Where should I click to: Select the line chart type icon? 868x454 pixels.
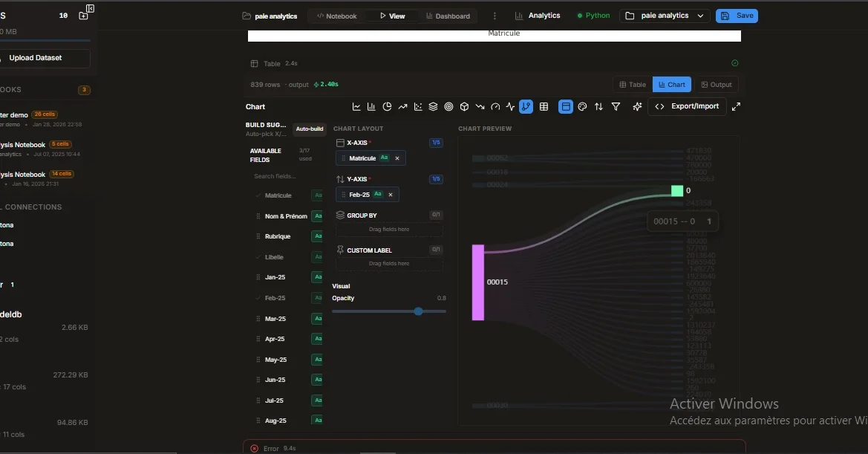tap(356, 107)
